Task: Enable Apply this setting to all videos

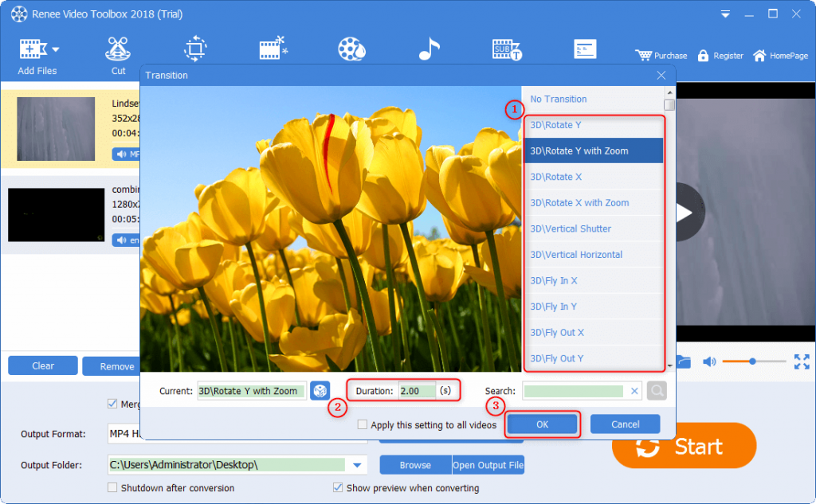Action: (x=363, y=425)
